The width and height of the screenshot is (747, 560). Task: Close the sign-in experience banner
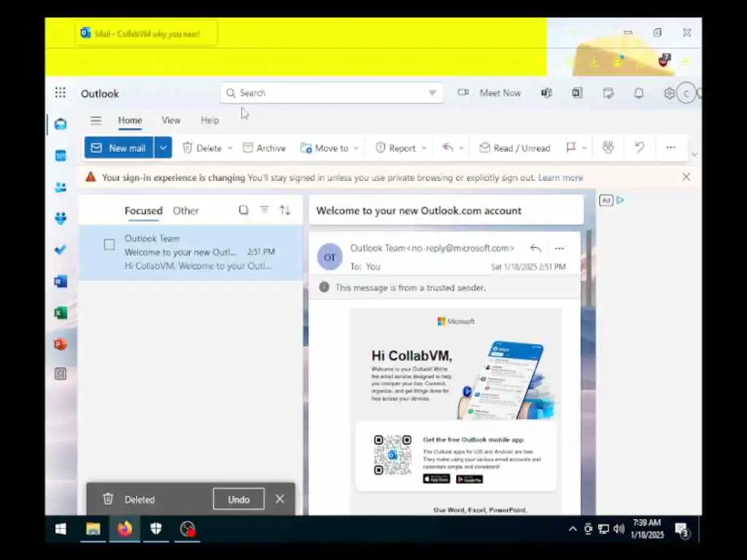tap(686, 176)
